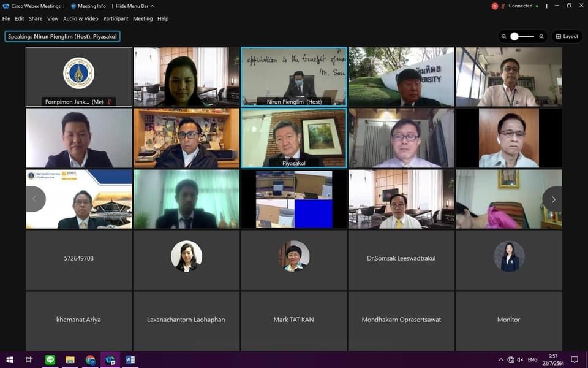Open the Participant menu

[x=115, y=19]
